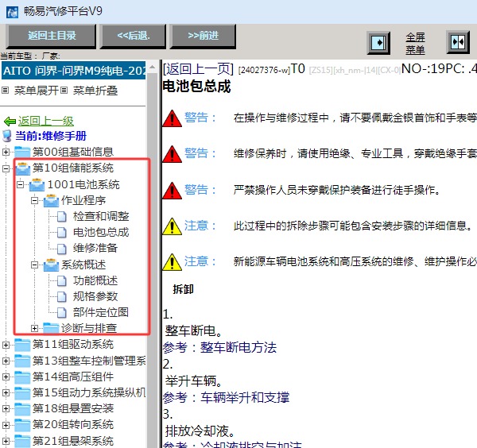
Task: Collapse the 系统概述 node
Action: [x=35, y=265]
